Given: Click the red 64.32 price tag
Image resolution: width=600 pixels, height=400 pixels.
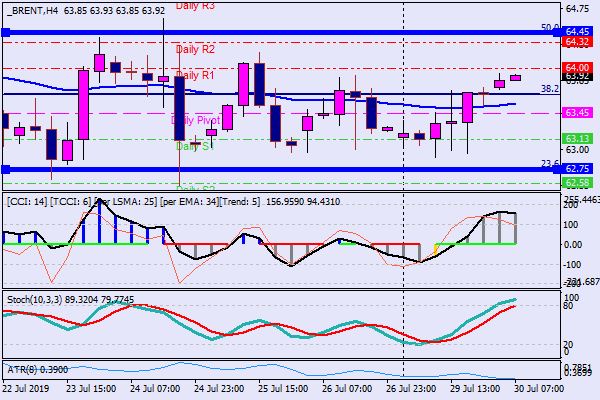Looking at the screenshot, I should [x=577, y=42].
